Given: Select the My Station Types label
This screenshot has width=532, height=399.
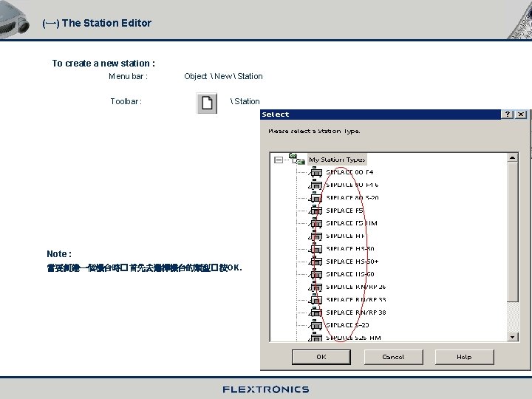Looking at the screenshot, I should [337, 160].
